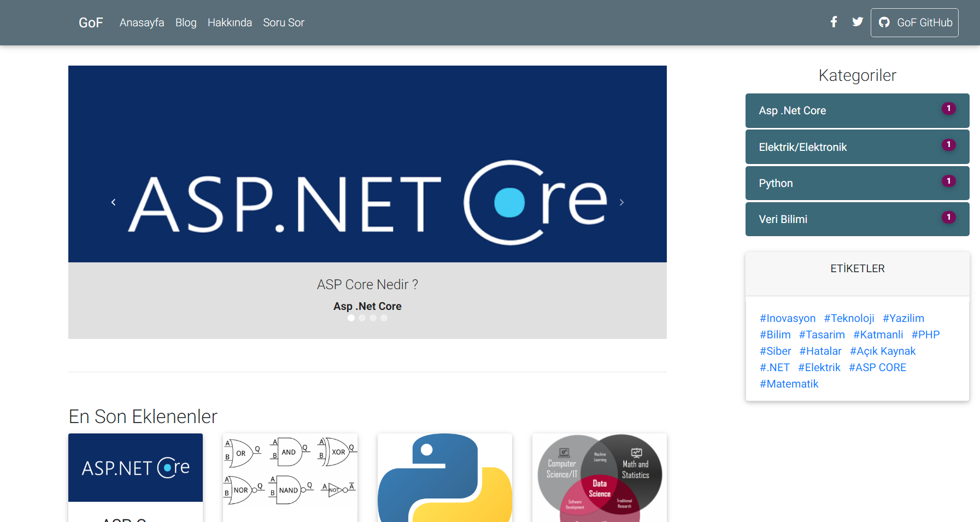The image size is (980, 522).
Task: Open the Python category
Action: point(857,183)
